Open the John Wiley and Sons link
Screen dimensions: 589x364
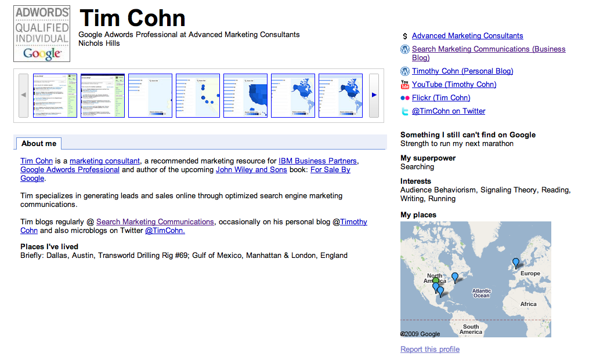(251, 170)
